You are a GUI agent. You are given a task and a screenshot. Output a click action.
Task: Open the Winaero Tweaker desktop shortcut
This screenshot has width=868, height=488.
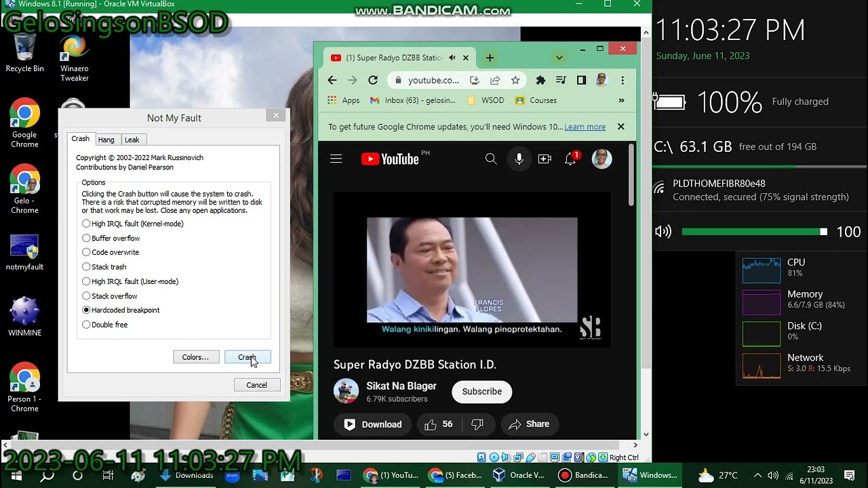(74, 58)
